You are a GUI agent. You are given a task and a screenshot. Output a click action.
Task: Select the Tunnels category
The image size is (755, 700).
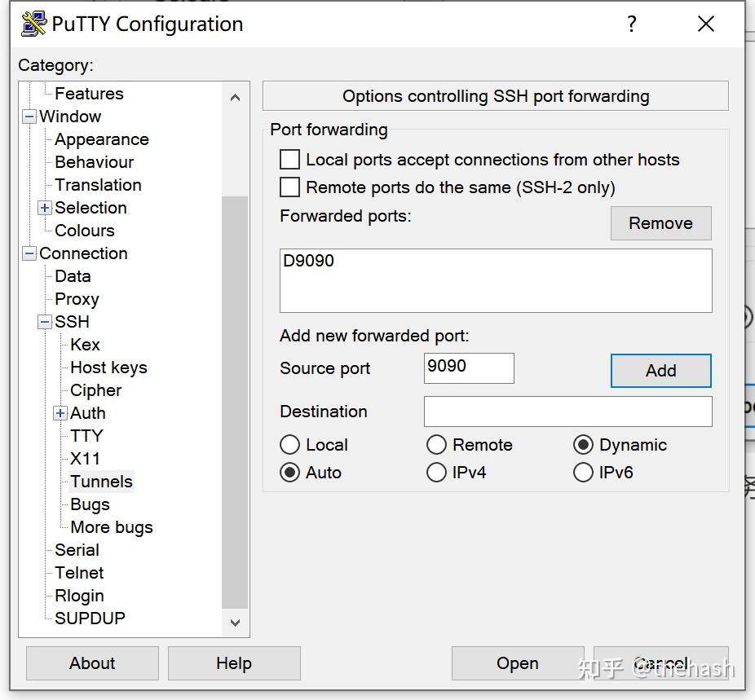pos(101,482)
